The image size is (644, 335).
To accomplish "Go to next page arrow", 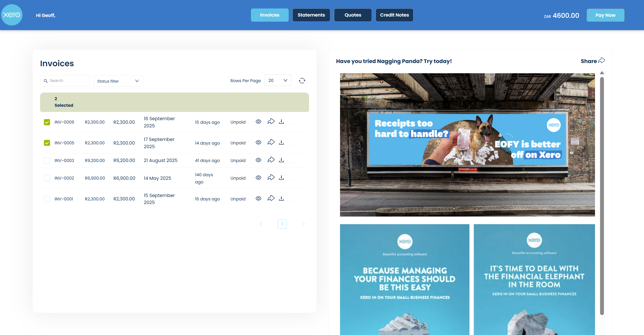I will tap(303, 224).
